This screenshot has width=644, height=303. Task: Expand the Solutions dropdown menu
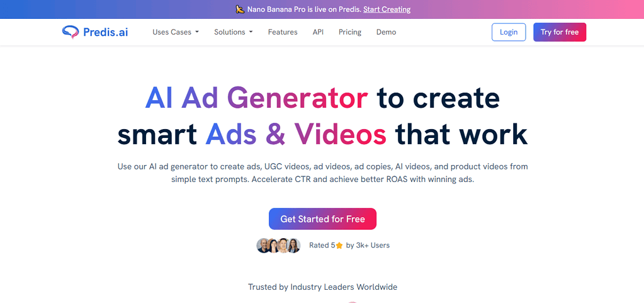tap(233, 32)
